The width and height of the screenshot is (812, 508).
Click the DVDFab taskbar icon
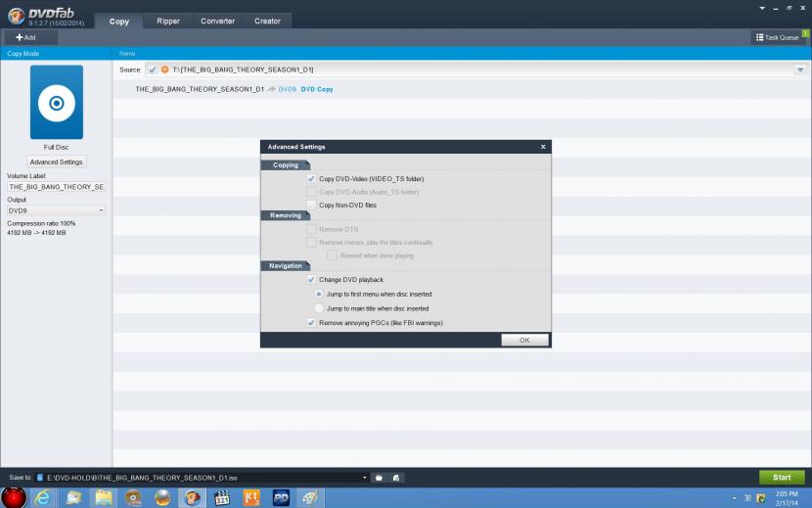(x=192, y=498)
